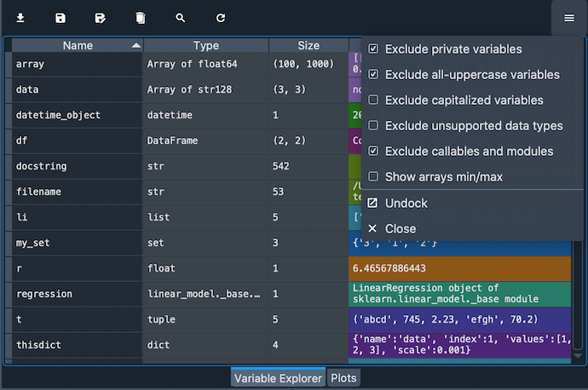588x390 pixels.
Task: Click the refresh variables icon
Action: tap(221, 18)
